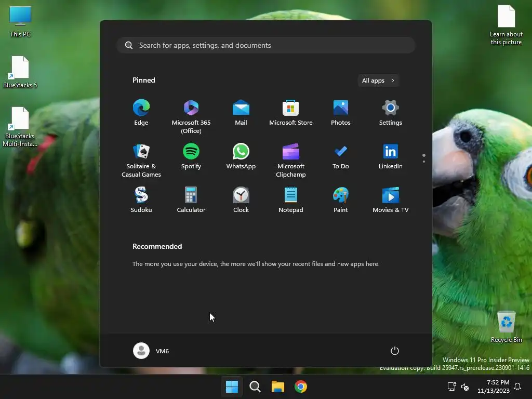Open Microsoft Store
This screenshot has height=399, width=532.
point(291,113)
